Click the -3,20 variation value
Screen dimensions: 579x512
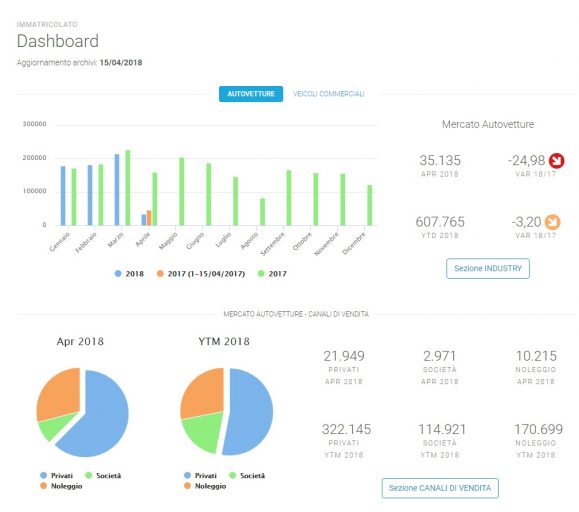[x=527, y=222]
